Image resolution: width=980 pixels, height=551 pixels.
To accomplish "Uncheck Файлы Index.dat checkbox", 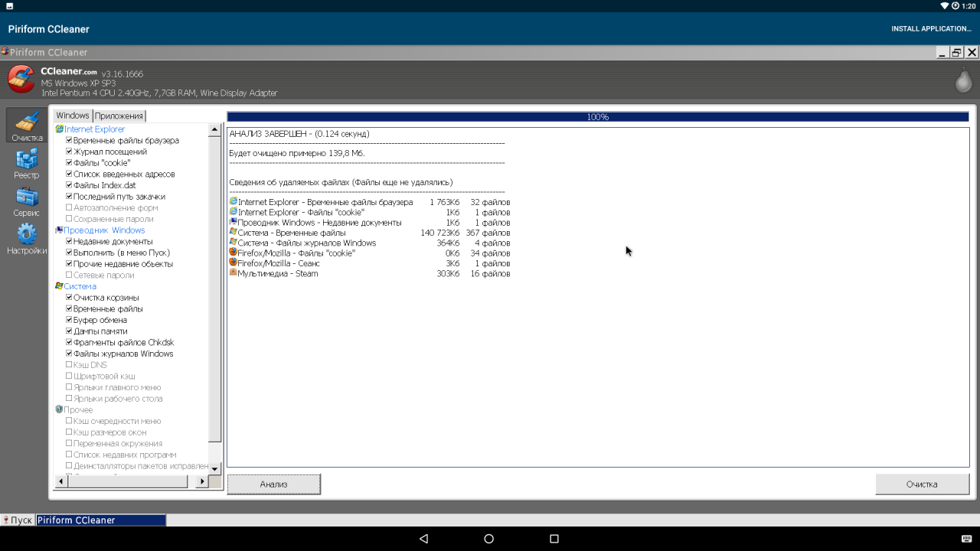I will [69, 185].
